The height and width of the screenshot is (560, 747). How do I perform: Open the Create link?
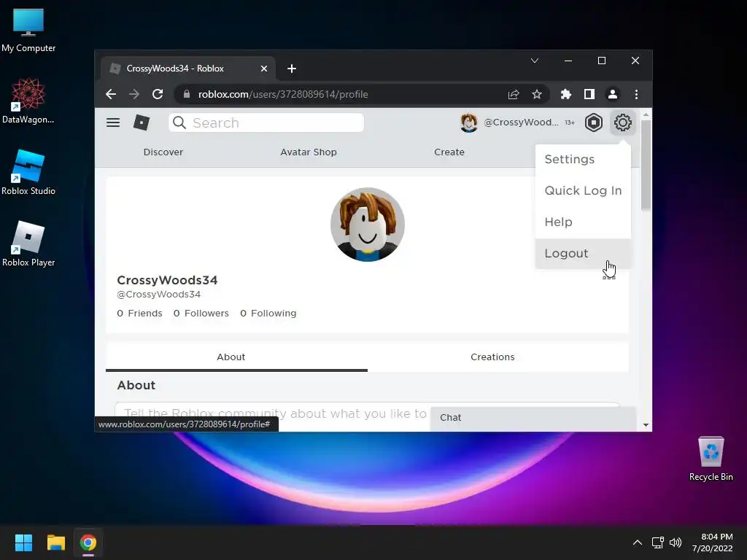[x=449, y=152]
